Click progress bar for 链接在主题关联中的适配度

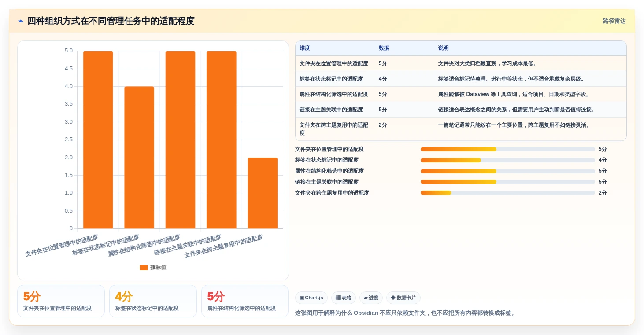pyautogui.click(x=507, y=182)
